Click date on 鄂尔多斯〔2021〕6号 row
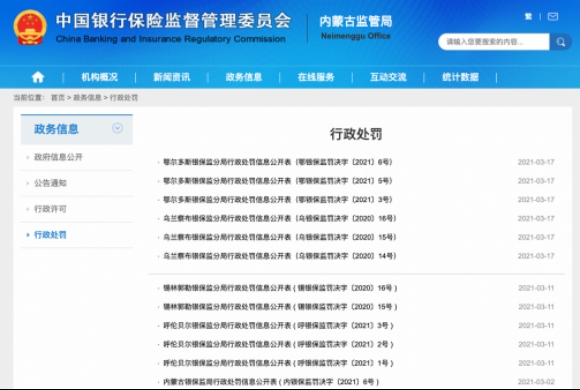This screenshot has height=390, width=580. pyautogui.click(x=536, y=162)
